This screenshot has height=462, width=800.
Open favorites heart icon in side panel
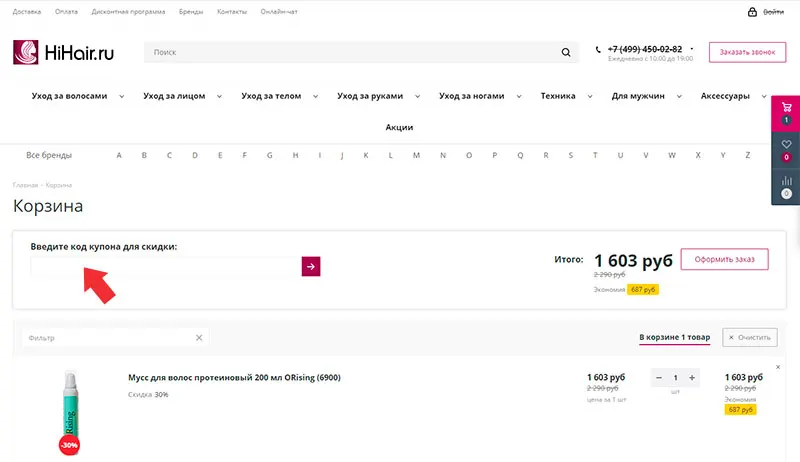coord(786,146)
